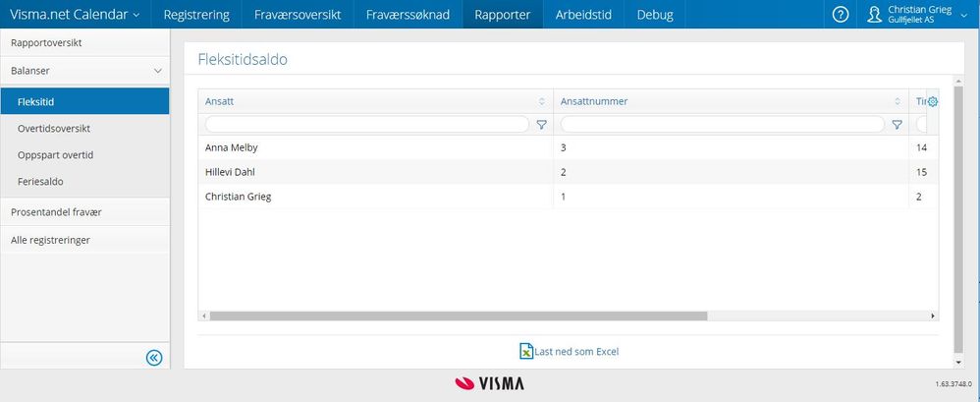Select the Anna Melby row name
Image resolution: width=980 pixels, height=402 pixels.
[231, 148]
